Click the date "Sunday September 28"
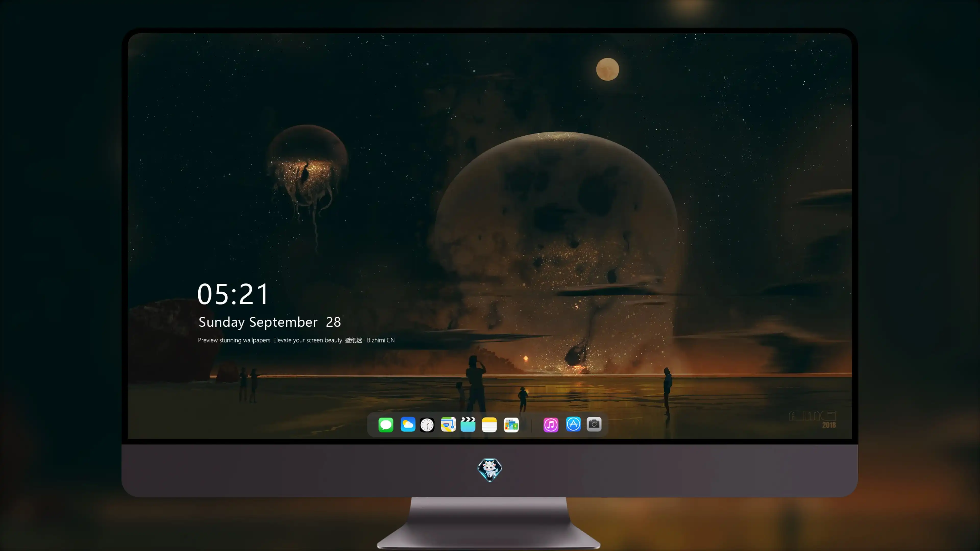Screen dimensions: 980x551 coord(270,322)
